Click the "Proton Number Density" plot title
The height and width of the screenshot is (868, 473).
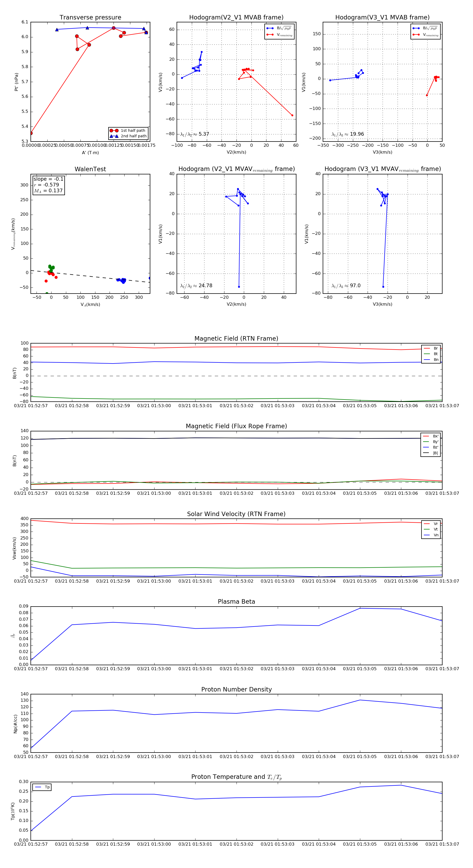[x=236, y=689]
